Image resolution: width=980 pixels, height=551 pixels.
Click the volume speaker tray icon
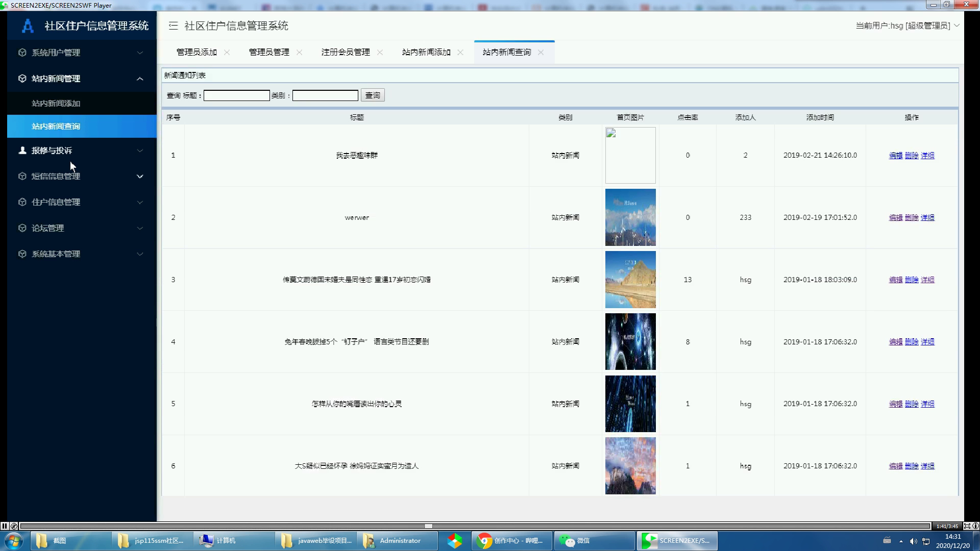click(914, 541)
